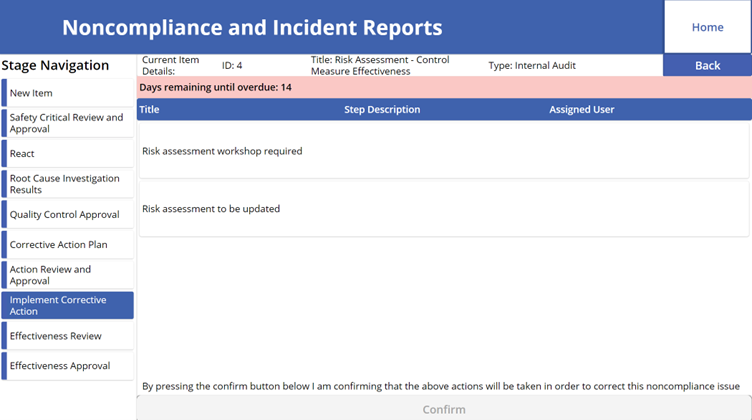752x420 pixels.
Task: Select Implement Corrective Action stage
Action: coord(68,305)
